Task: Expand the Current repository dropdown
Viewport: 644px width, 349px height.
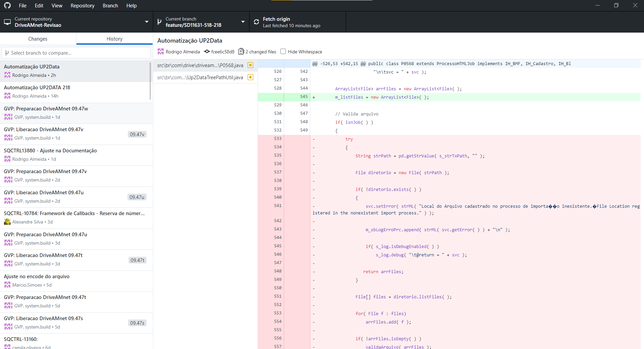Action: pyautogui.click(x=76, y=22)
